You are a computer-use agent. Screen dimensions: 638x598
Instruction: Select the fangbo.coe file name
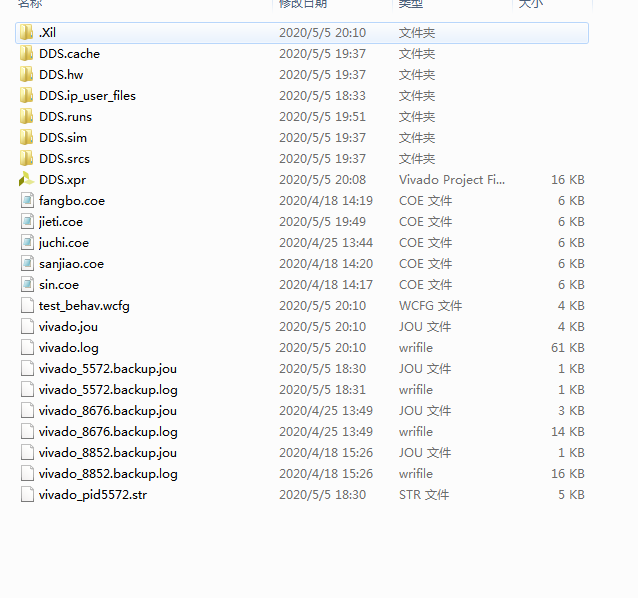coord(72,201)
